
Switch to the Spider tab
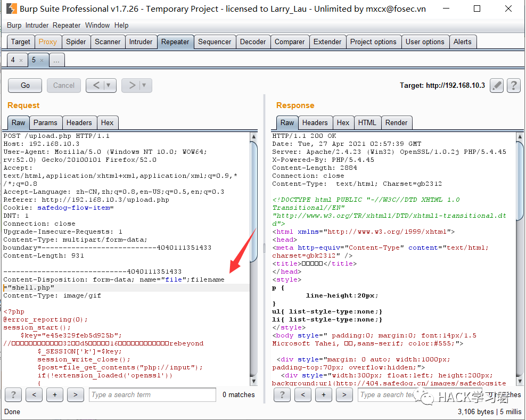(x=76, y=42)
